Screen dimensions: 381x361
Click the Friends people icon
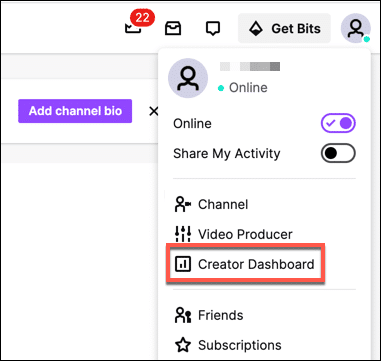(x=183, y=315)
